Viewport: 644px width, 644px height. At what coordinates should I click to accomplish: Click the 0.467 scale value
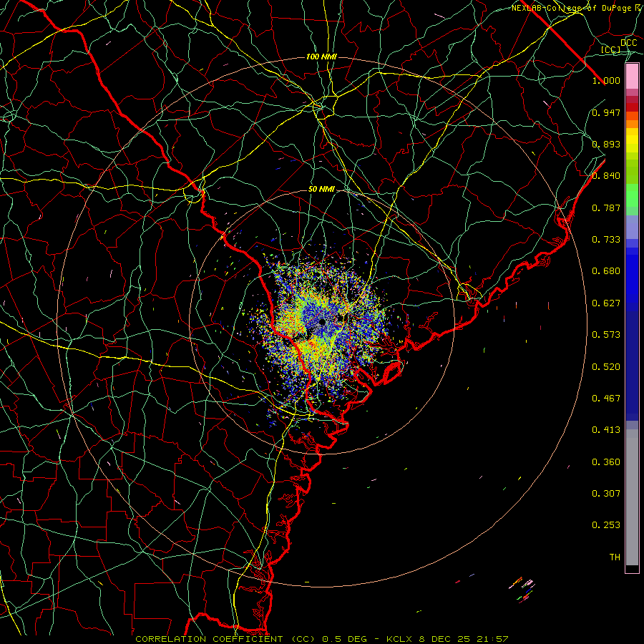tap(606, 399)
